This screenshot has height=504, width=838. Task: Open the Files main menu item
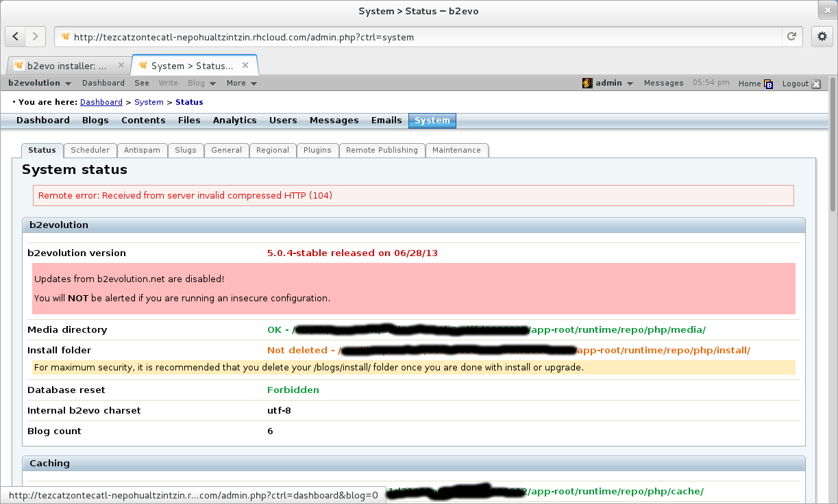(x=189, y=121)
